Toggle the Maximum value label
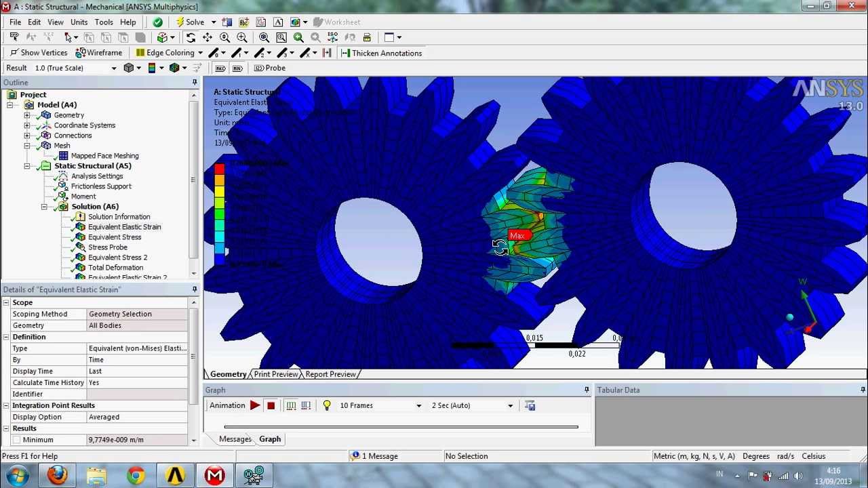This screenshot has width=868, height=488. [220, 68]
